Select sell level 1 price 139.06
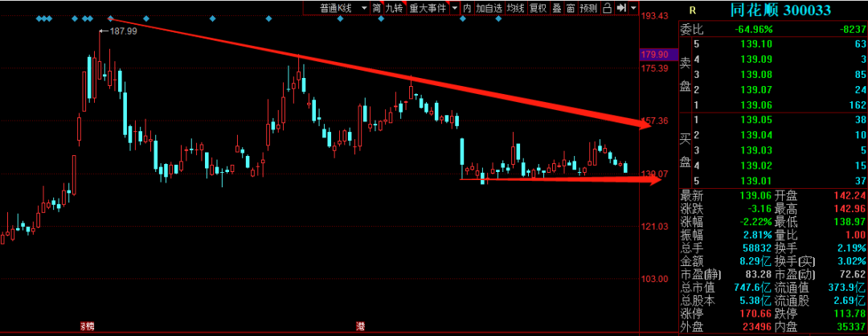This screenshot has width=868, height=336. click(x=756, y=104)
